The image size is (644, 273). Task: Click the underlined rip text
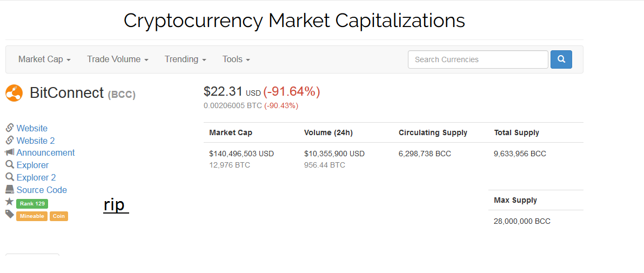115,205
